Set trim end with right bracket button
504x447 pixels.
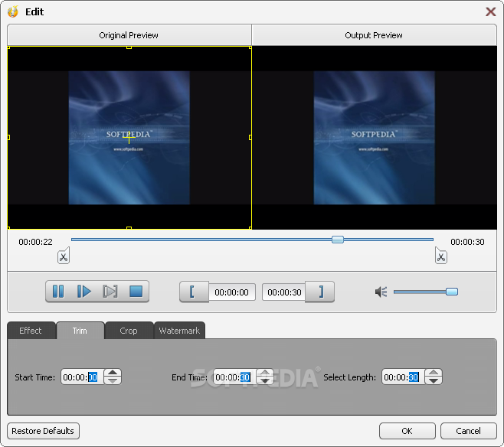(x=319, y=292)
